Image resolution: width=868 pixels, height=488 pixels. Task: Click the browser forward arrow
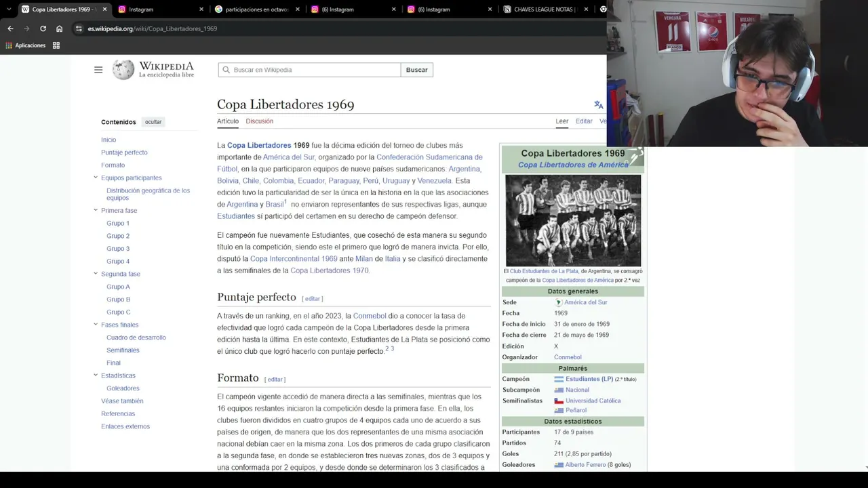(26, 28)
